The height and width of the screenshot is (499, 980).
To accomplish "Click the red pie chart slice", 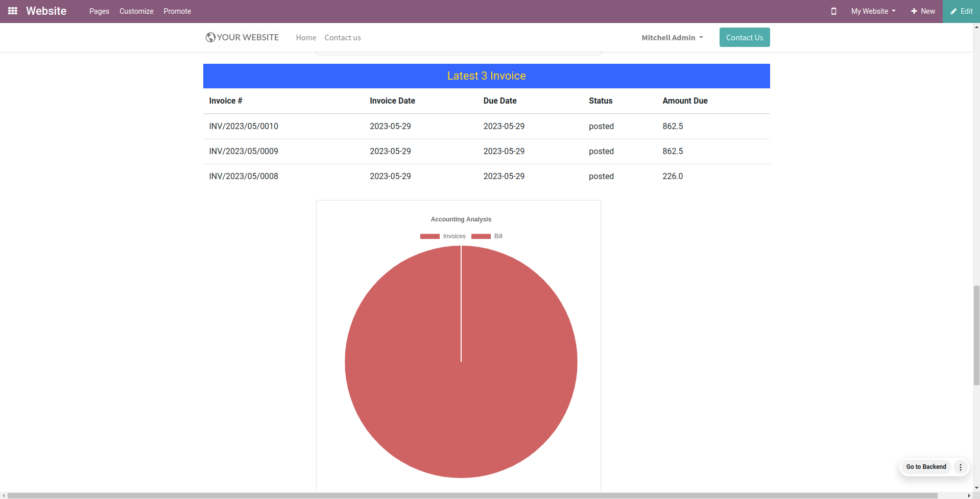I will (461, 362).
